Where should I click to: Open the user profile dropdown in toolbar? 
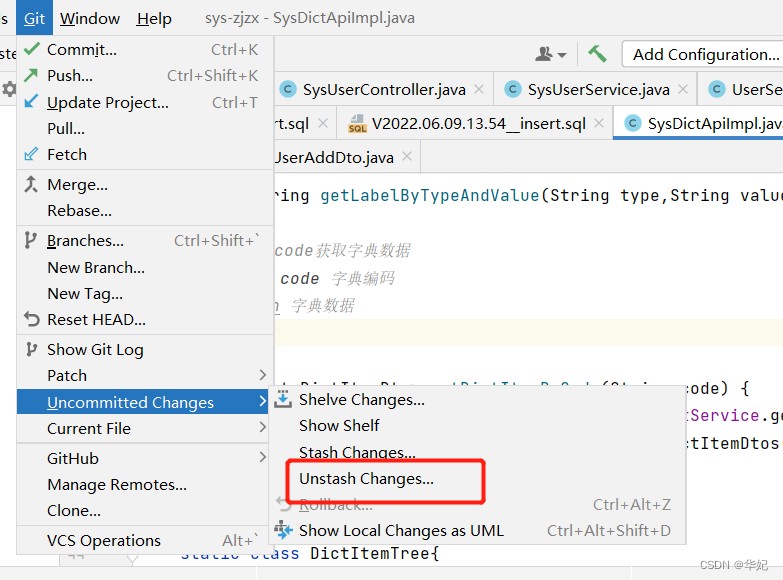(551, 54)
